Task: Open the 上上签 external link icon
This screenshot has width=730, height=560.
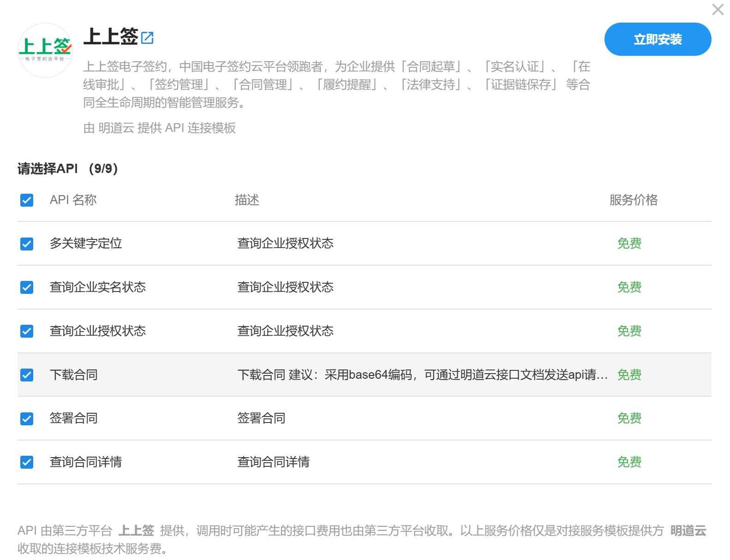Action: (x=147, y=37)
